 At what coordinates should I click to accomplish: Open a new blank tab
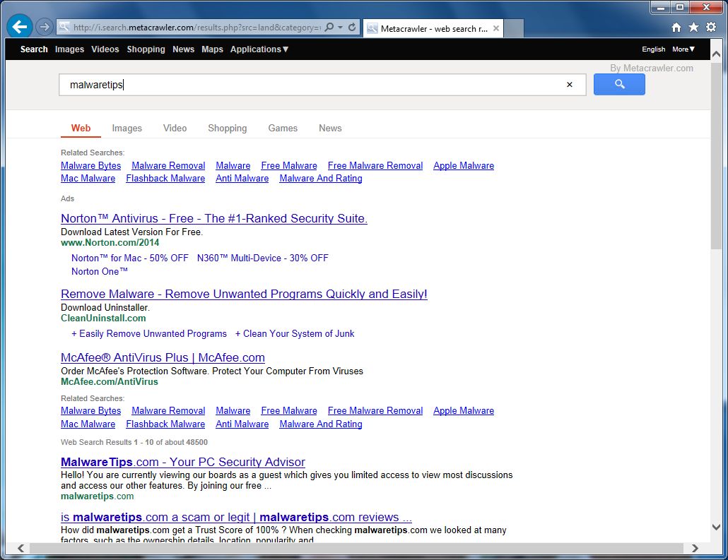pyautogui.click(x=514, y=28)
